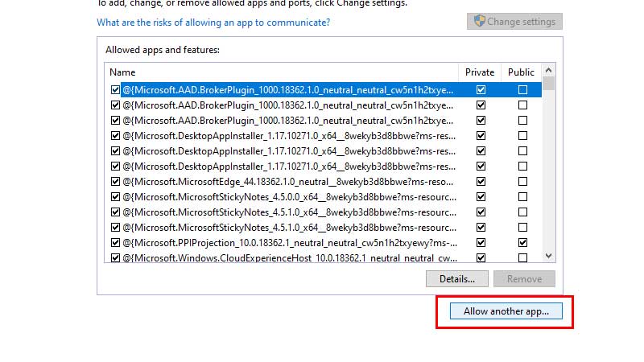The height and width of the screenshot is (362, 644).
Task: Toggle name checkbox for CloudExperienceHost entry
Action: (115, 257)
